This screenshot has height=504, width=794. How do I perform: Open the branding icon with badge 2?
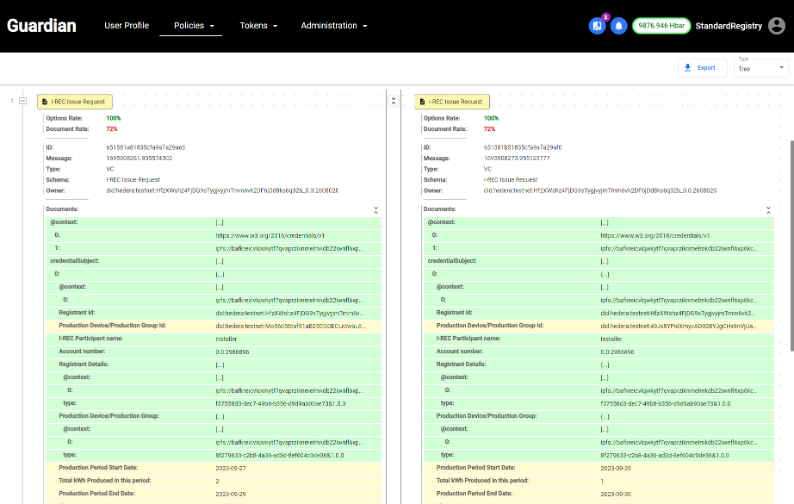(x=598, y=26)
